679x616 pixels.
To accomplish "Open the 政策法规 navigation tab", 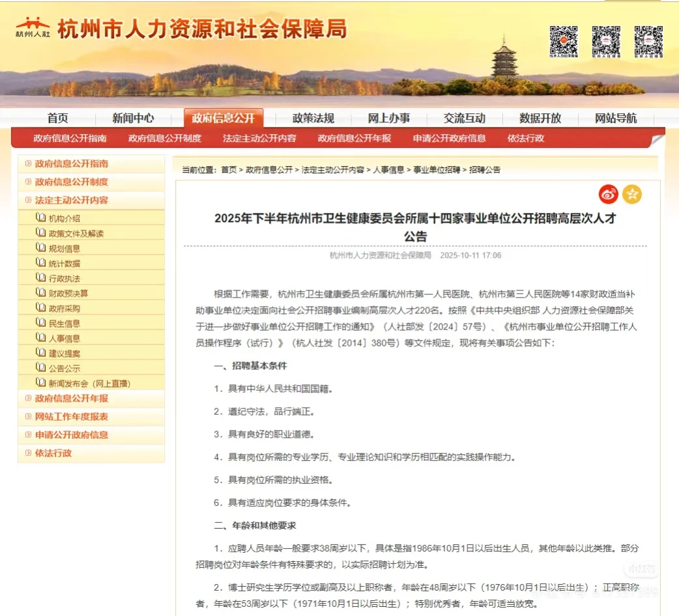I will 313,118.
